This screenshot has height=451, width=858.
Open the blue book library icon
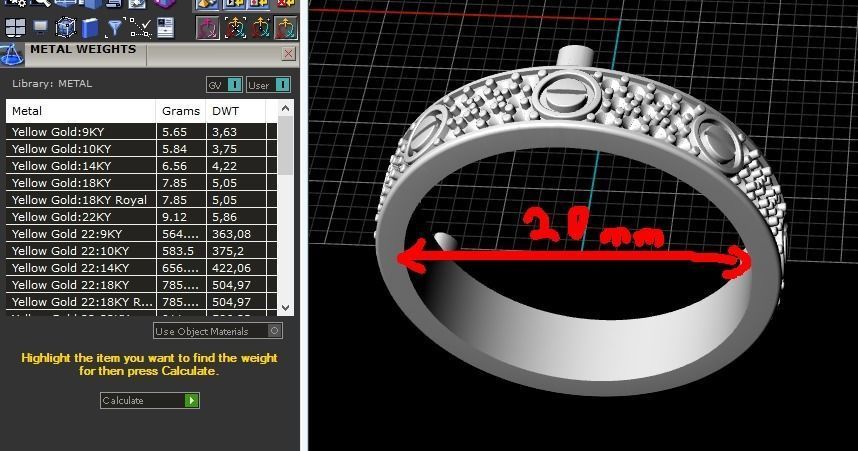point(90,27)
